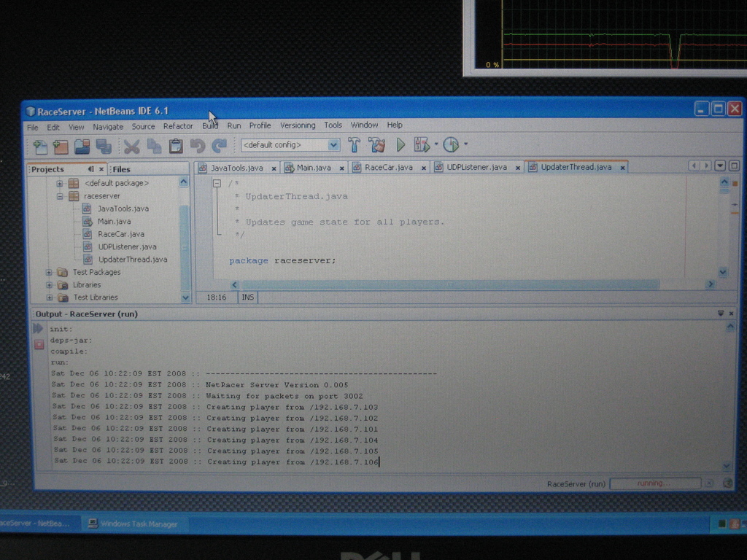Click the running progress bar in status area
This screenshot has width=747, height=560.
click(x=654, y=483)
